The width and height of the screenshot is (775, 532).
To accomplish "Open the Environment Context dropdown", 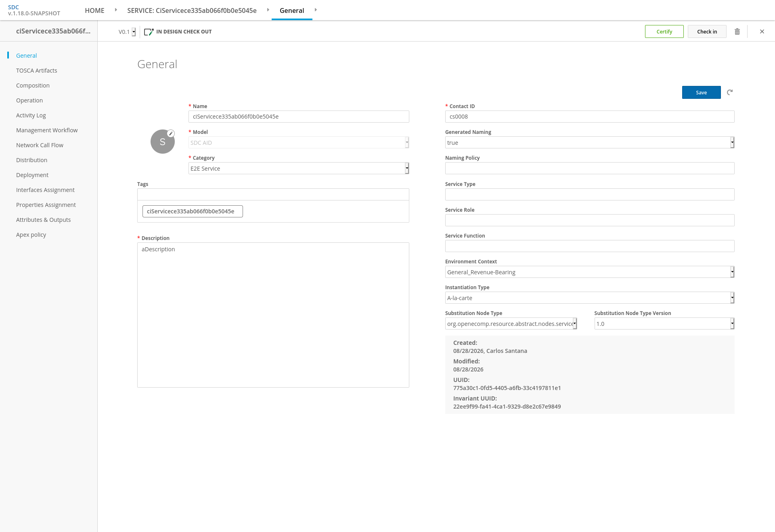I will (590, 272).
